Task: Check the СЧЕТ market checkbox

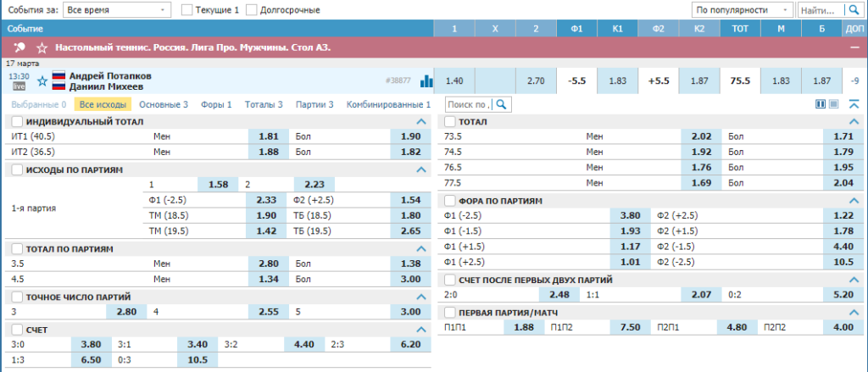Action: pos(17,330)
